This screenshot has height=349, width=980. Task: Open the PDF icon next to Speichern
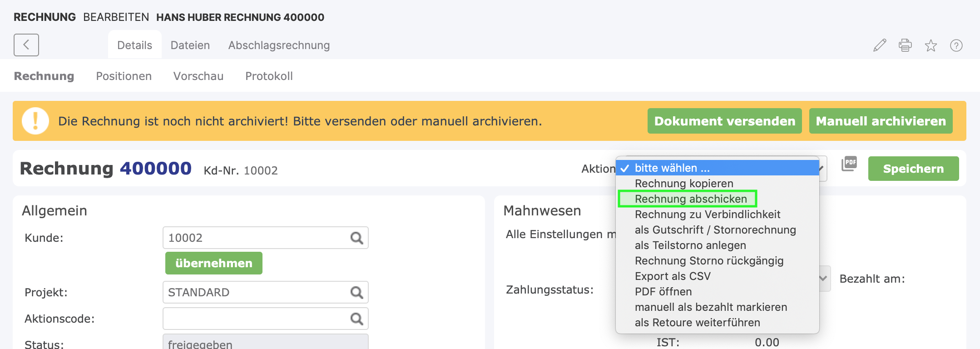click(849, 164)
